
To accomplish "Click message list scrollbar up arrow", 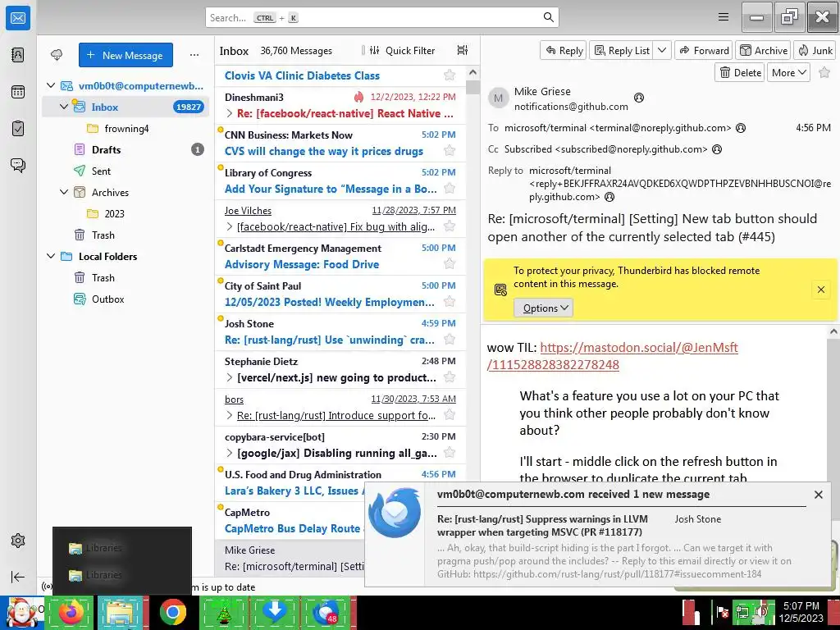I will click(x=472, y=72).
